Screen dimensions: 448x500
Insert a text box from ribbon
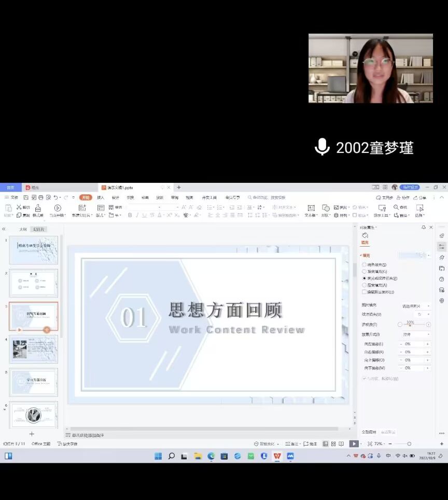pos(311,208)
